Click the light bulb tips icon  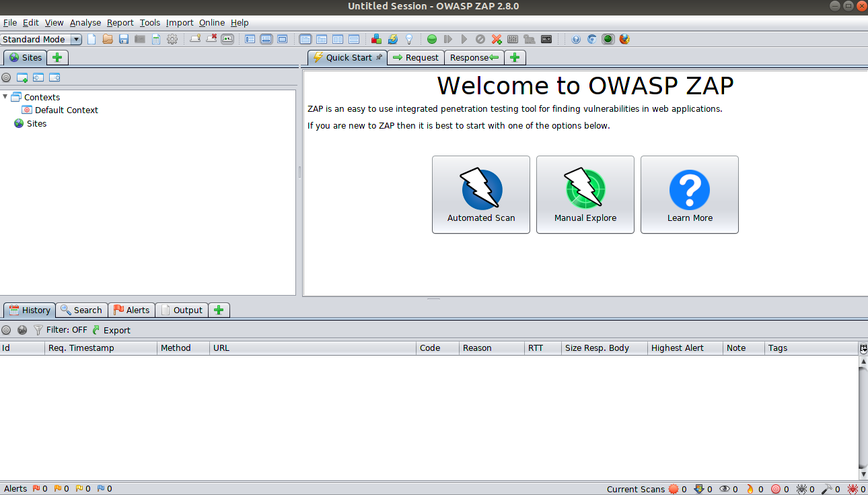[408, 39]
